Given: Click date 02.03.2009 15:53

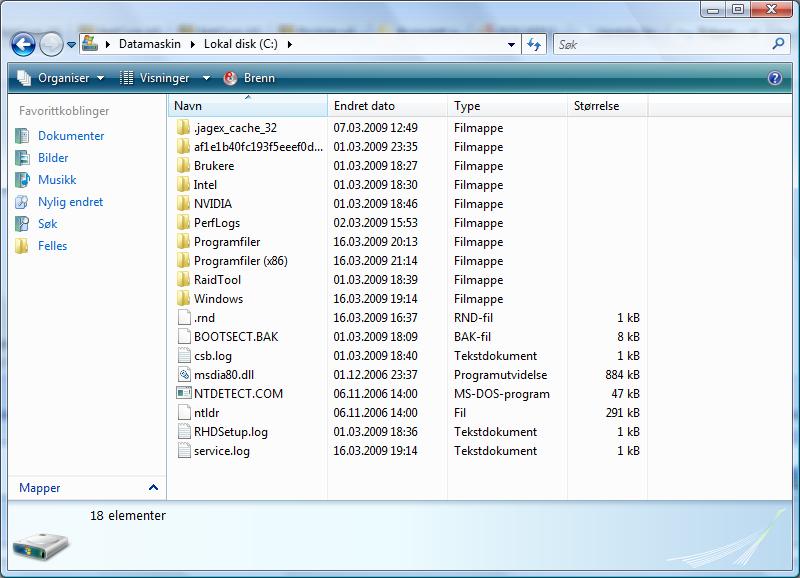Looking at the screenshot, I should coord(376,223).
